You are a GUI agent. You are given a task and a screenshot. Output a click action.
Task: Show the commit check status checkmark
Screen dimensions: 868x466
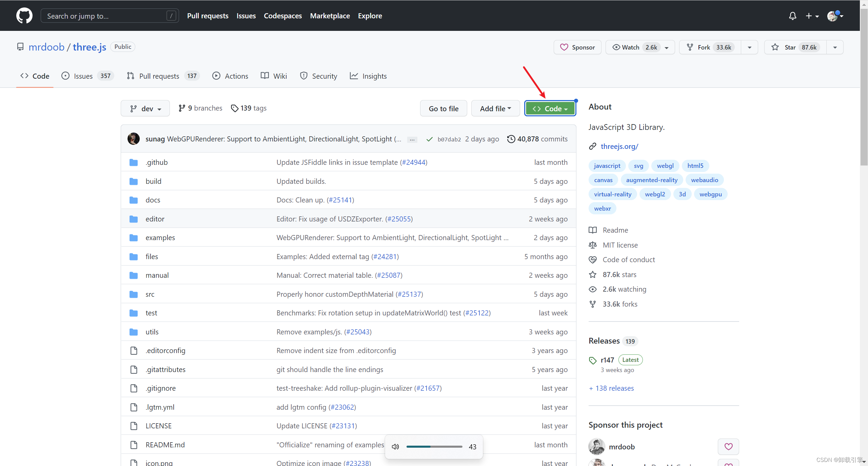click(429, 139)
